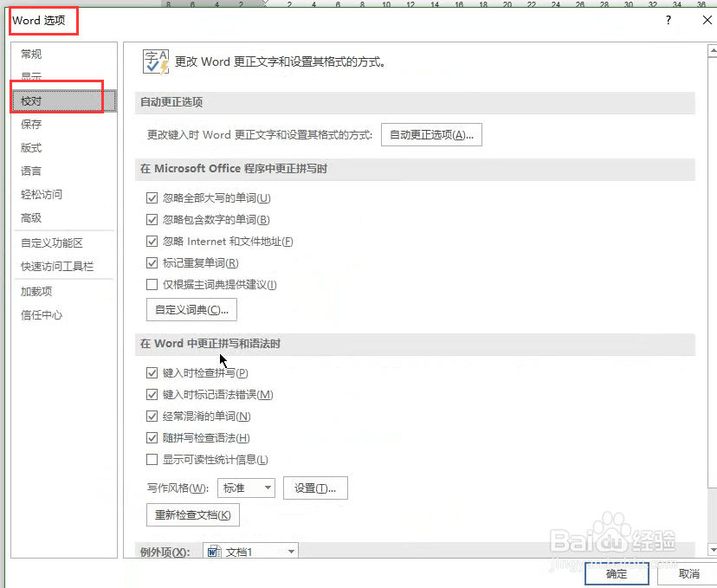Enable 显示可读性统计信息 checkbox
The image size is (717, 588).
click(x=152, y=460)
